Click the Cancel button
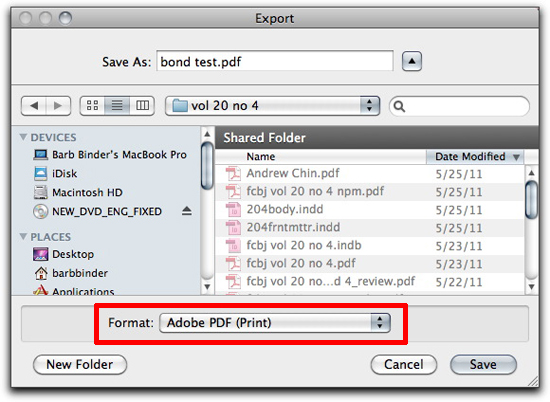The width and height of the screenshot is (550, 402). coord(404,364)
